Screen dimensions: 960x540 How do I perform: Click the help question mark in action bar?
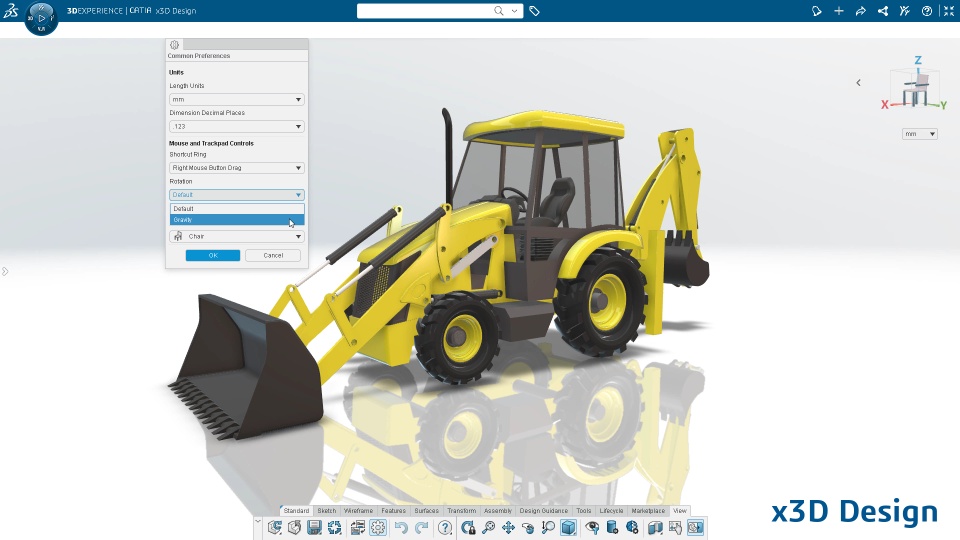point(445,528)
